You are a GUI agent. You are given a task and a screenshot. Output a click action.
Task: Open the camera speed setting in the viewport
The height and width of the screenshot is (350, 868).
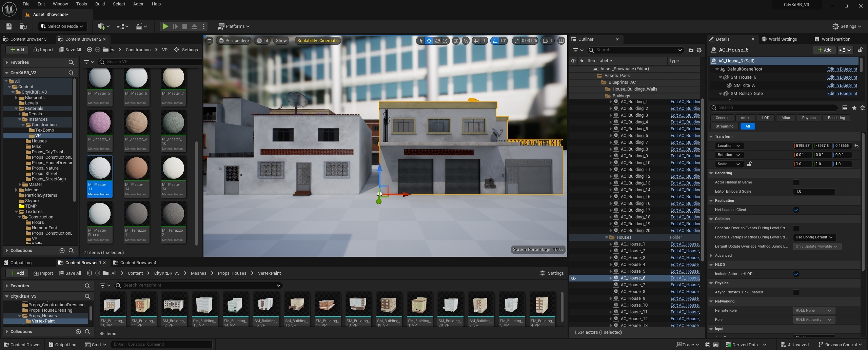pyautogui.click(x=548, y=41)
